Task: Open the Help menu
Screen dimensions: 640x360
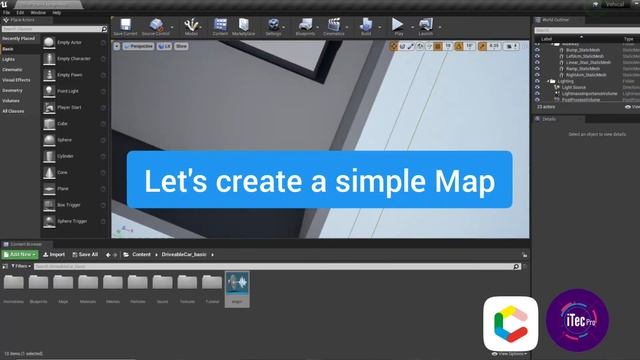Action: [56, 13]
